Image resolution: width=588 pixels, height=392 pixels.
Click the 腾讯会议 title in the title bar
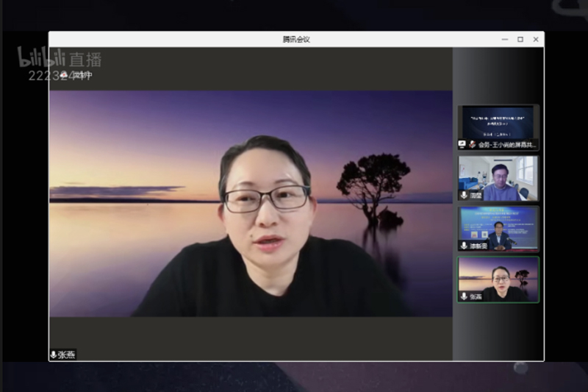point(296,40)
